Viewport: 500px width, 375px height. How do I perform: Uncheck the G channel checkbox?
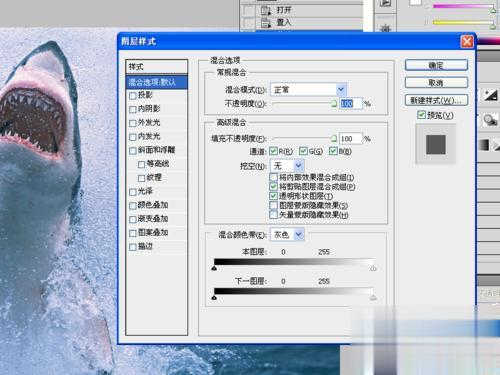(303, 151)
